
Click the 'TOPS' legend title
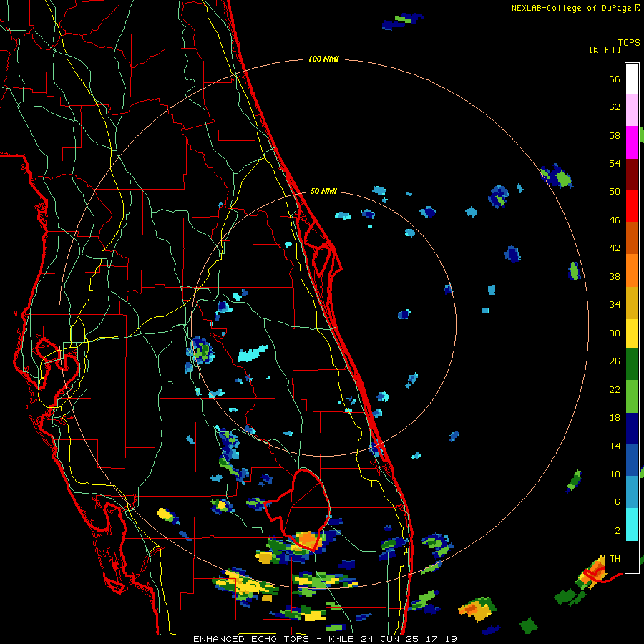coord(629,43)
